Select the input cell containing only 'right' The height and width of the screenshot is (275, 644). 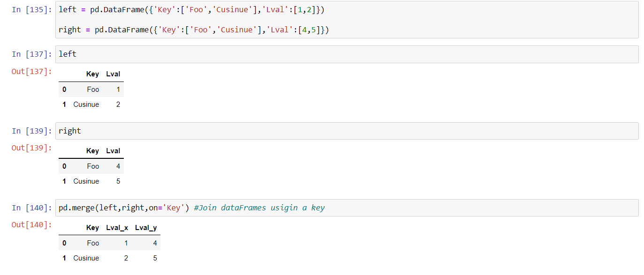pyautogui.click(x=346, y=131)
